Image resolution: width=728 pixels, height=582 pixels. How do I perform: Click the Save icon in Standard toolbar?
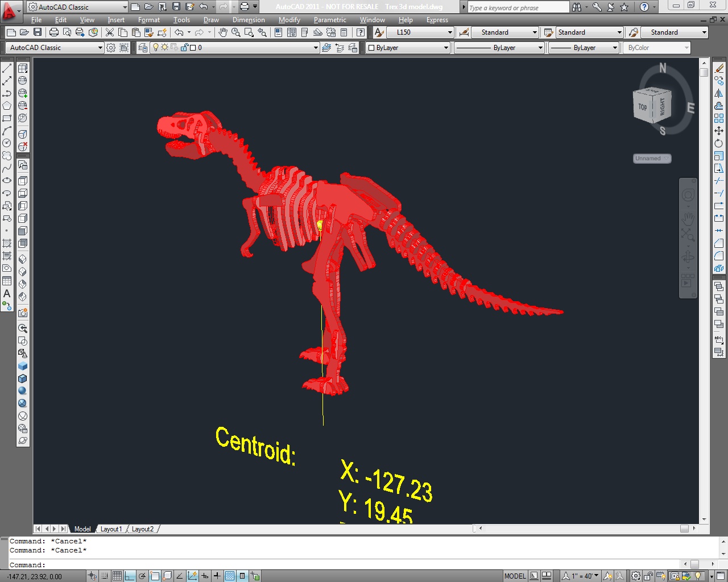pos(38,32)
